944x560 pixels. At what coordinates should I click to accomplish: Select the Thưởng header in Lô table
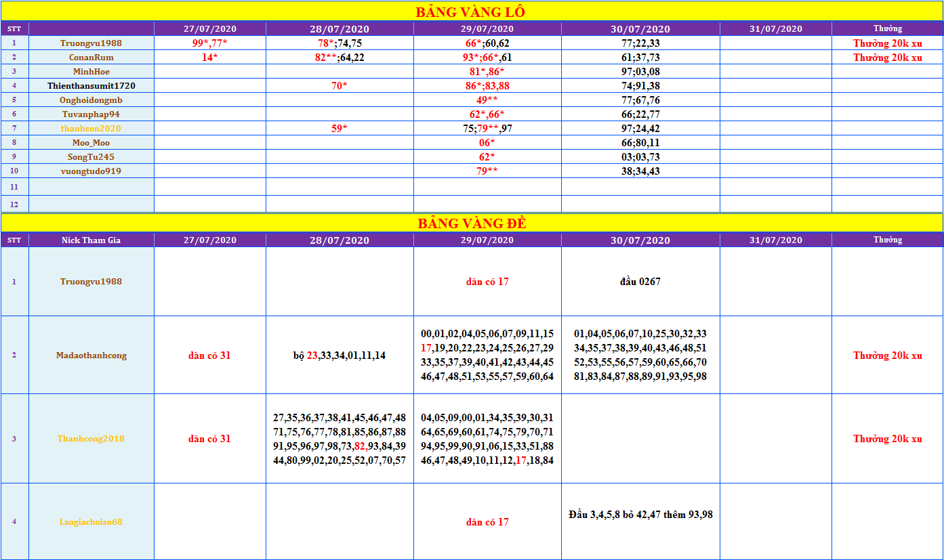(x=887, y=28)
